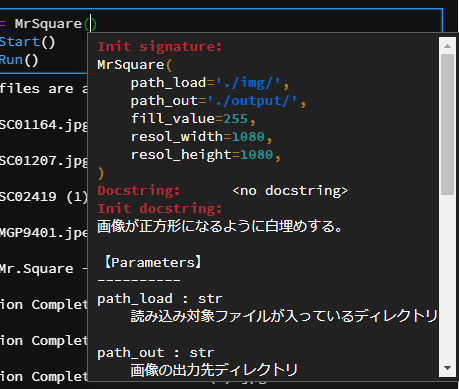Click the resol_width=1080 parameter line
This screenshot has height=389, width=459.
click(202, 137)
